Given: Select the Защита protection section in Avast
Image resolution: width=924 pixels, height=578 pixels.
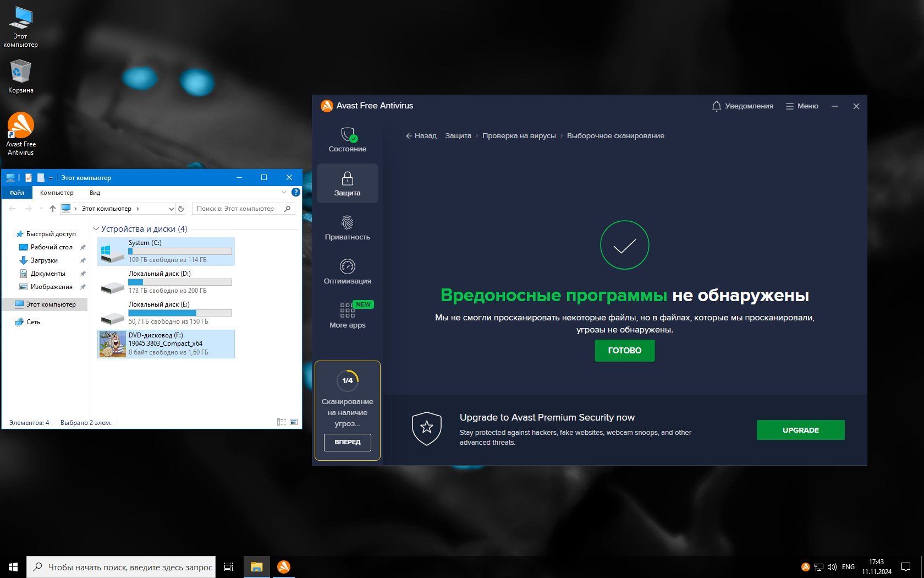Looking at the screenshot, I should (347, 183).
